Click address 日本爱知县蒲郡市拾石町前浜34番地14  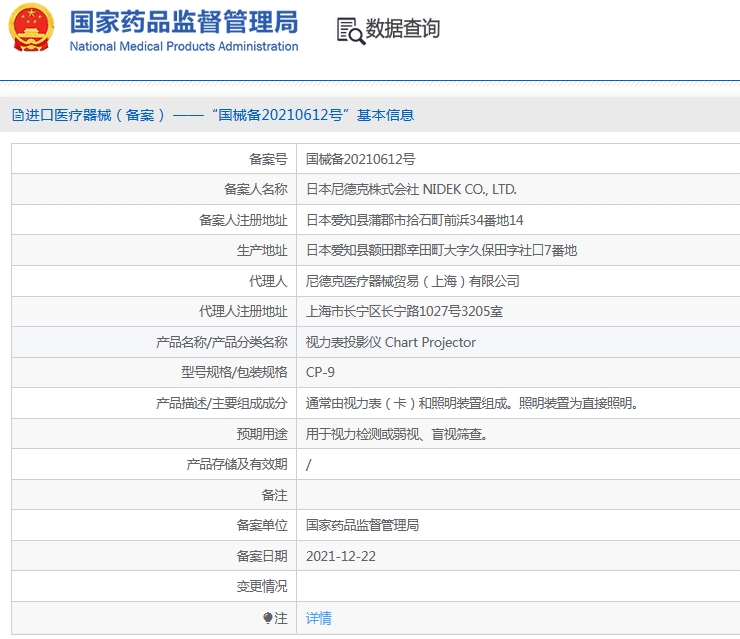[x=414, y=220]
